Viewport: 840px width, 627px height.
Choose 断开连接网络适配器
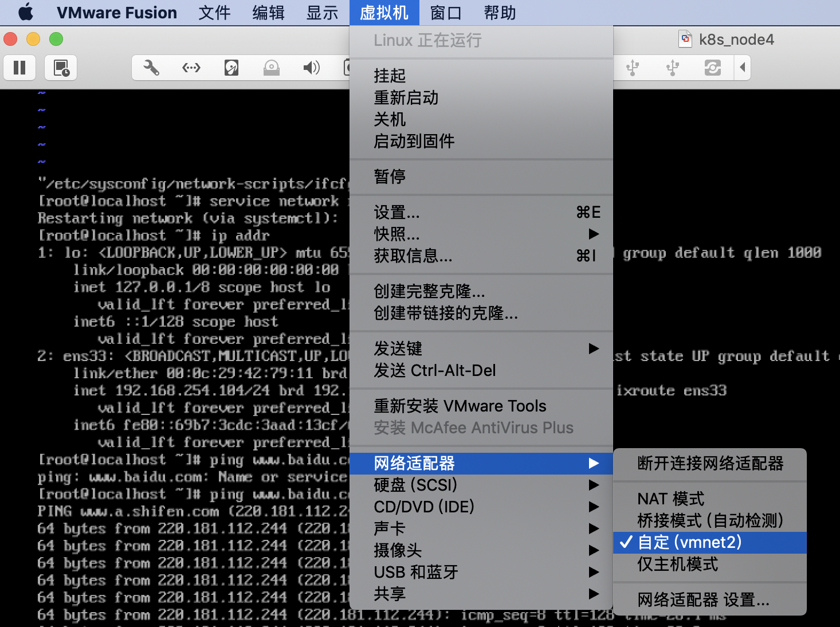tap(710, 463)
